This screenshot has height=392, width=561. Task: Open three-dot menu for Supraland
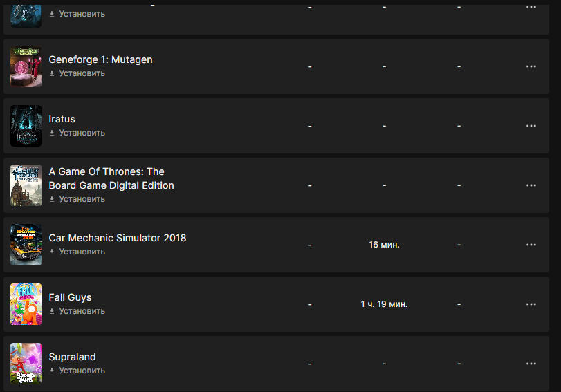pos(531,364)
